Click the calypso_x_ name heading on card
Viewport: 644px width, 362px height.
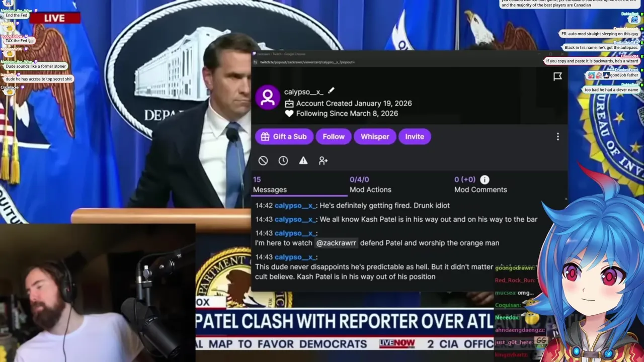(303, 92)
